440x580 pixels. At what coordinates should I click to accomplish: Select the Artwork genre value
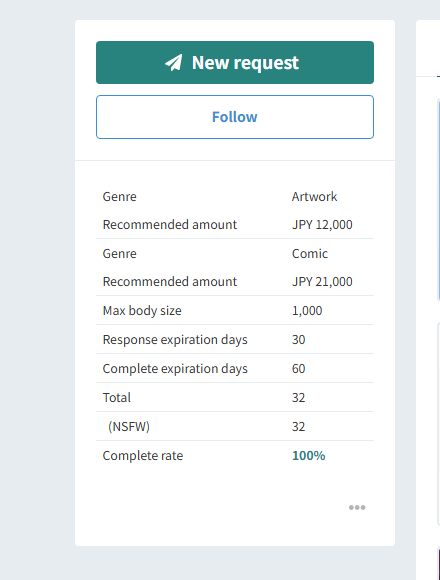(314, 196)
